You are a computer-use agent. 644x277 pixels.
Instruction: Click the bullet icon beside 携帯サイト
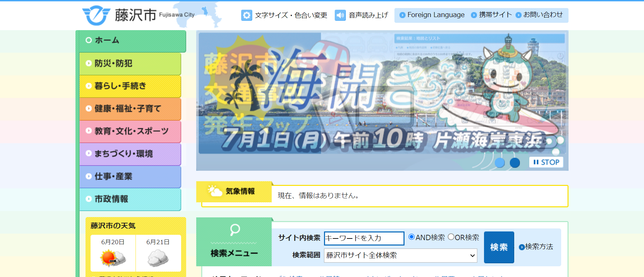(474, 15)
